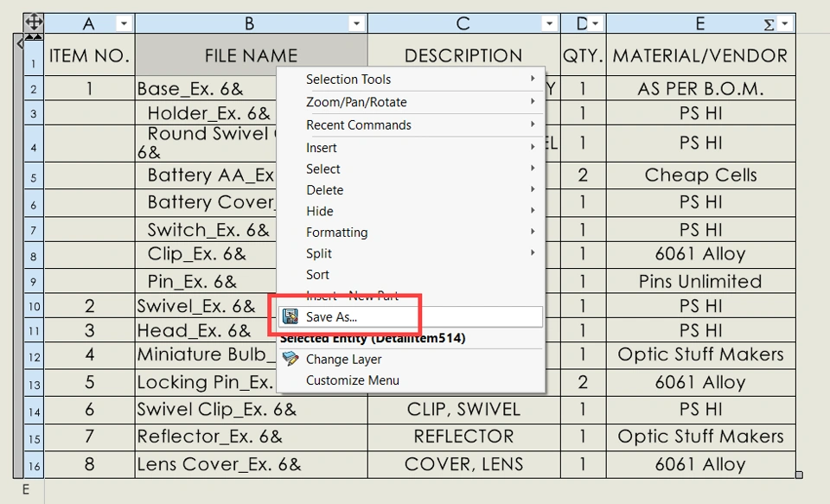The width and height of the screenshot is (830, 504).
Task: Open the Split submenu
Action: (411, 253)
